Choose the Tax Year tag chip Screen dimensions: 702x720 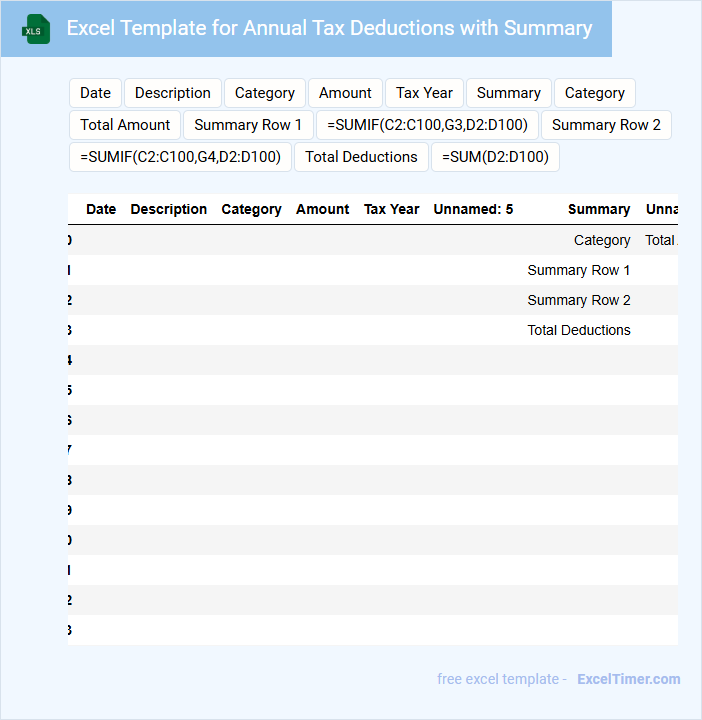424,93
